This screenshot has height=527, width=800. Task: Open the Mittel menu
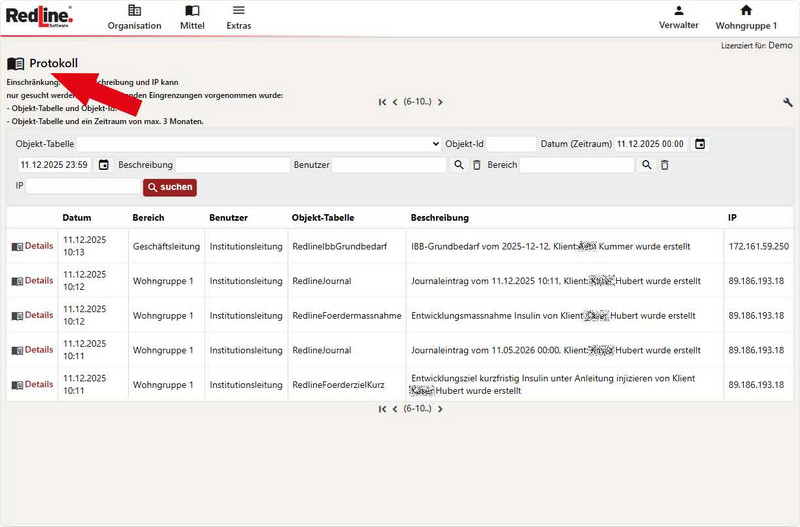coord(192,17)
